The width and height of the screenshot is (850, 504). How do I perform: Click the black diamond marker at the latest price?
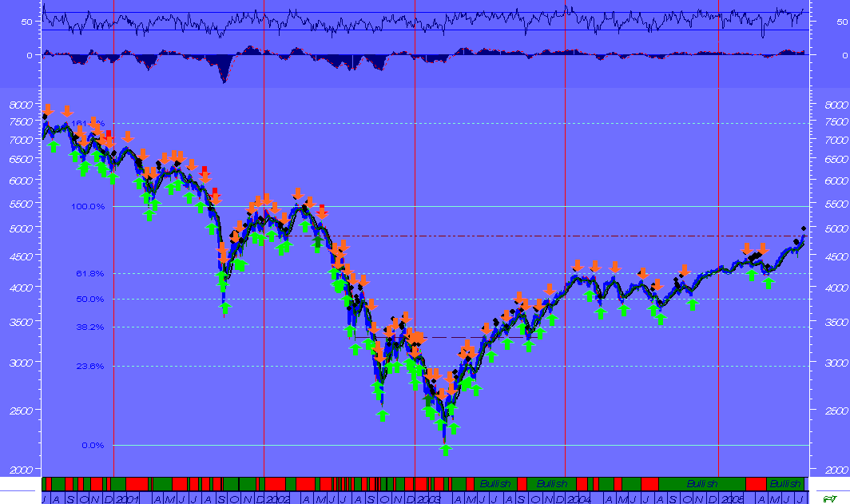[x=804, y=229]
